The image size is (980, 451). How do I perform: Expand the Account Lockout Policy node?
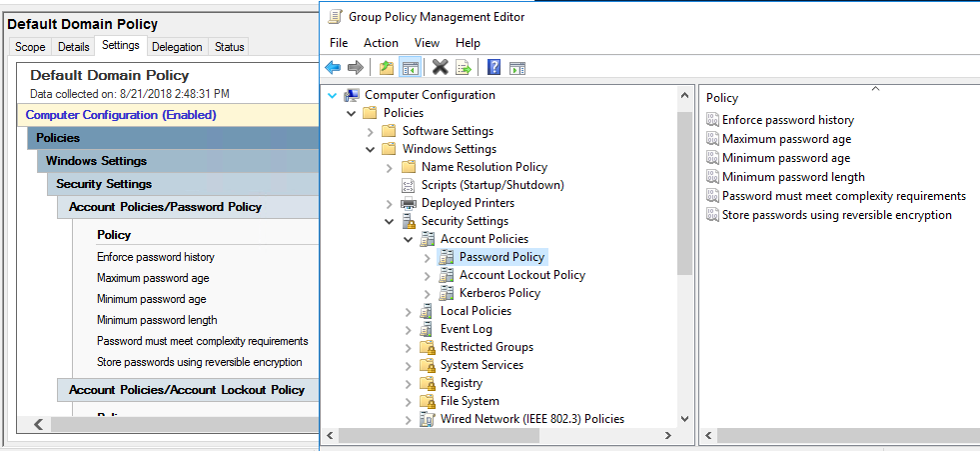428,275
